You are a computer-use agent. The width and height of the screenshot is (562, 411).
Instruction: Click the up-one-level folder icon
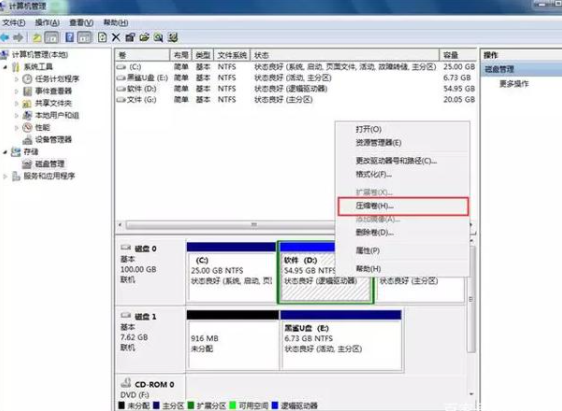click(37, 37)
